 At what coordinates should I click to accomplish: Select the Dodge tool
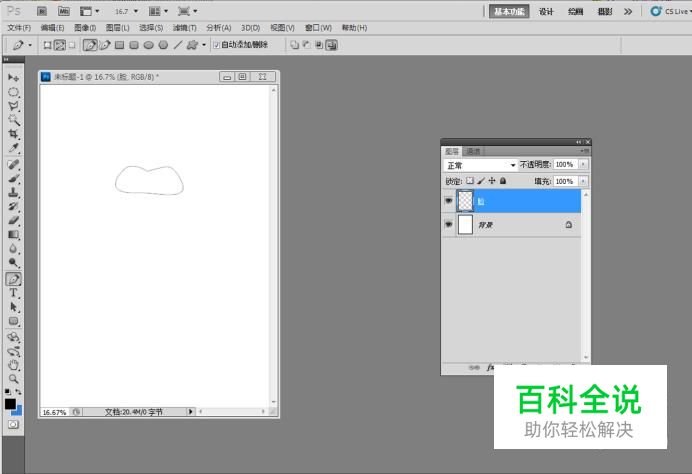pos(13,263)
